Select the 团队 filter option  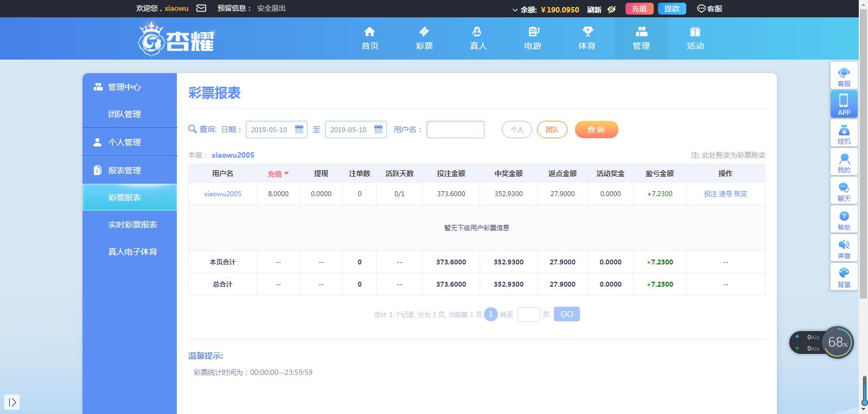(552, 130)
